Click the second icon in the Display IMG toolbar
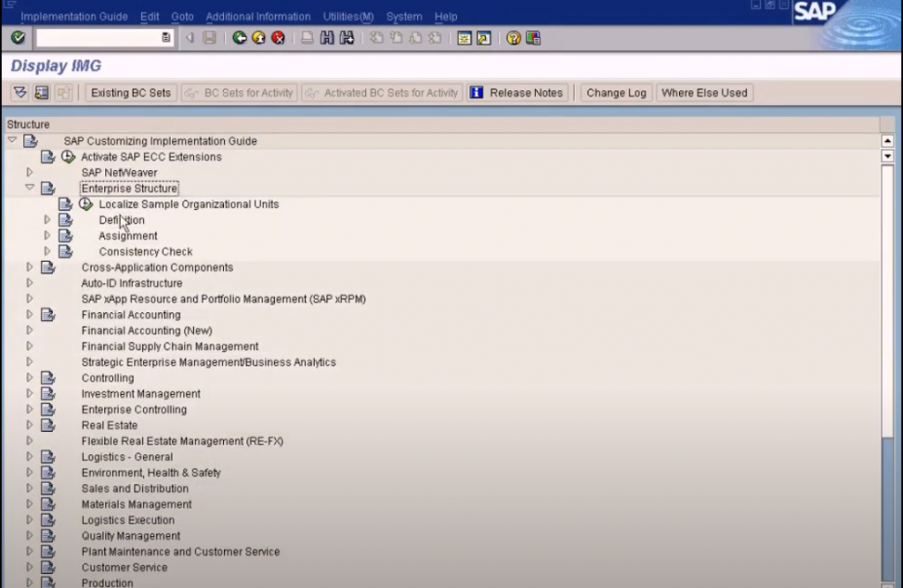 tap(41, 93)
